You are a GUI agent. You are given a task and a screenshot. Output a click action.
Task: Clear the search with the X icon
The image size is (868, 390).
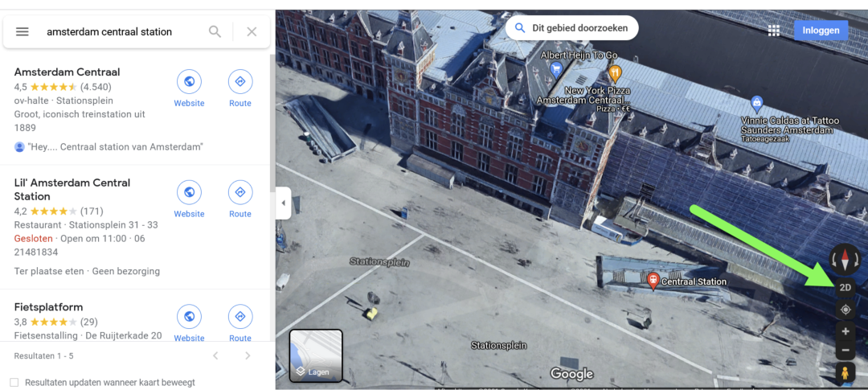tap(252, 31)
